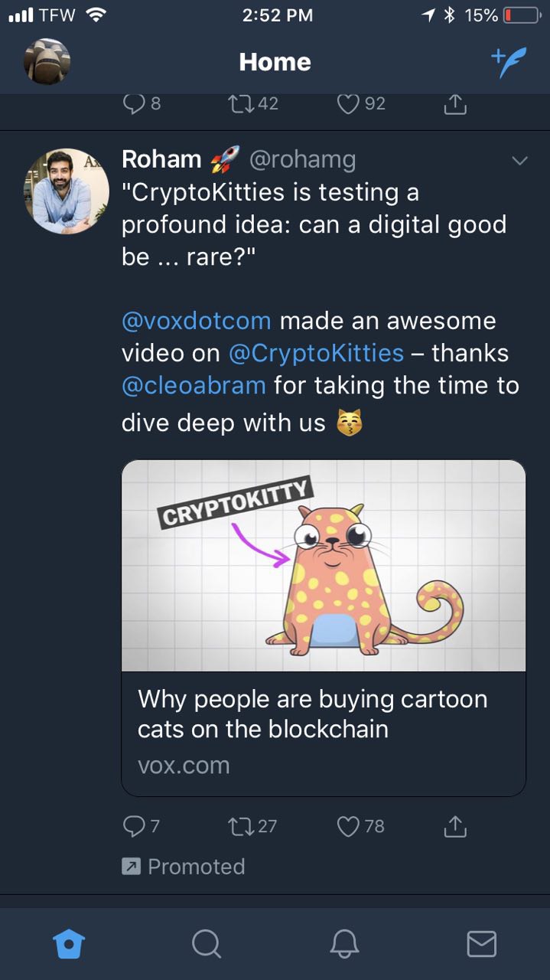Open the @cleoabram mention link
This screenshot has width=550, height=980.
[x=194, y=385]
